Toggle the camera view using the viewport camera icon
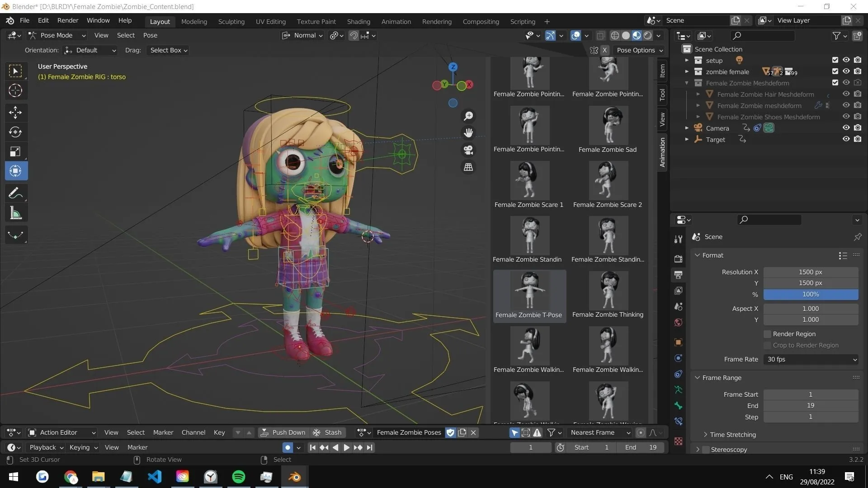Viewport: 868px width, 488px height. [468, 150]
